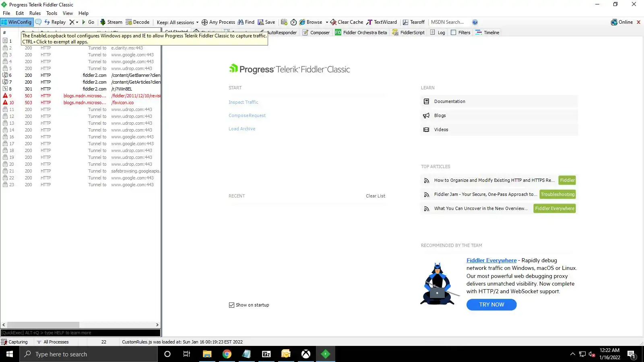
Task: Click the blue help question mark icon
Action: (x=475, y=22)
